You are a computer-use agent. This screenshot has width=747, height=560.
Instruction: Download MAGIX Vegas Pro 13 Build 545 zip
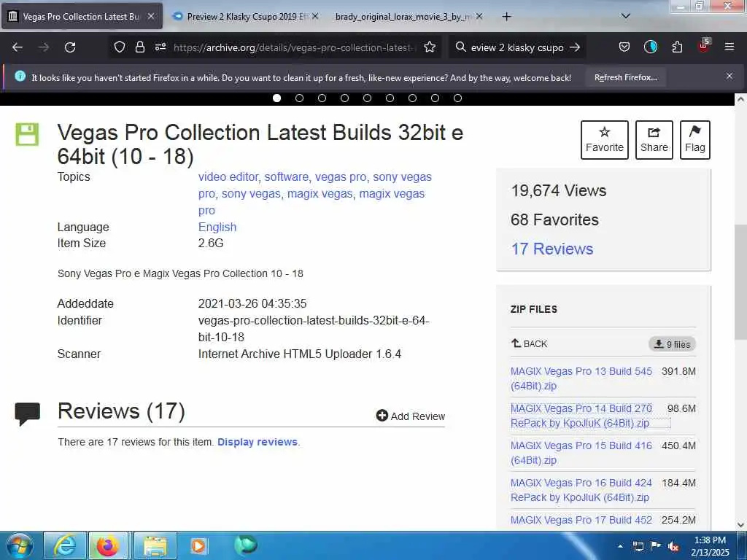pos(581,378)
